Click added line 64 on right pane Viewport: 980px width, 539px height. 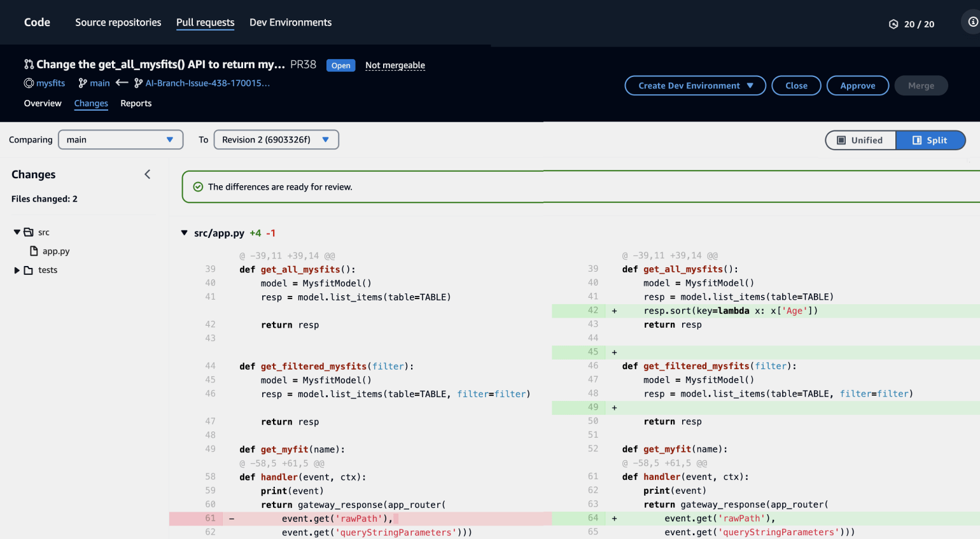click(766, 519)
